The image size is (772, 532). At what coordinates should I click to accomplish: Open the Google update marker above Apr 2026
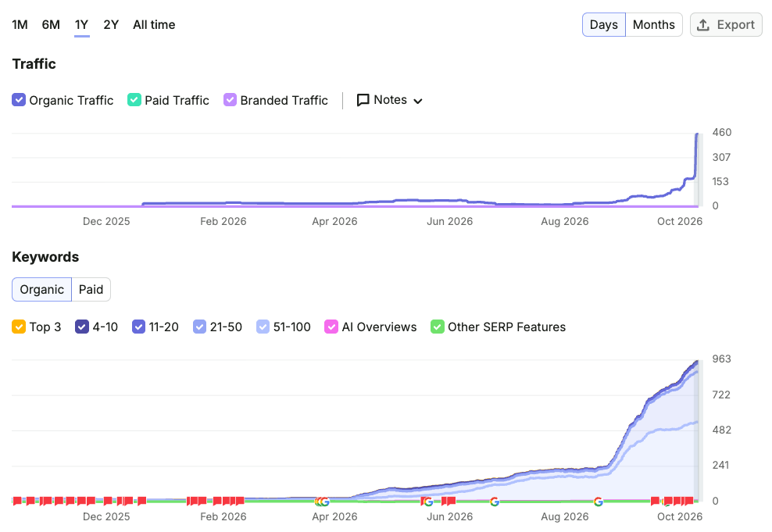coord(324,502)
